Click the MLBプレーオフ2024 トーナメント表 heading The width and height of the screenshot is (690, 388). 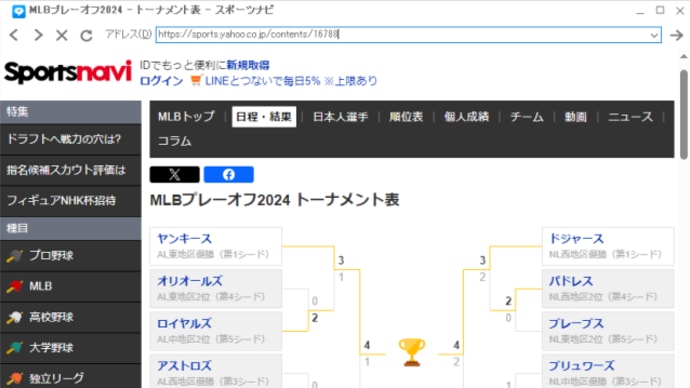click(275, 200)
